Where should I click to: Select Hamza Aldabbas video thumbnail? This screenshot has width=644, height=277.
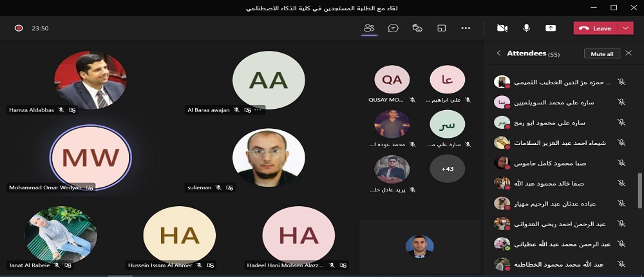[90, 80]
